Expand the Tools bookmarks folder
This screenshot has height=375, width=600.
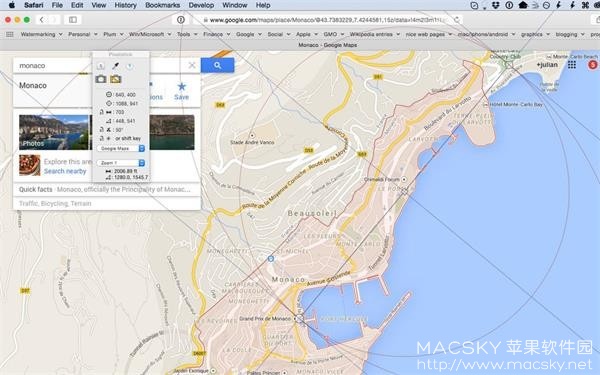pyautogui.click(x=187, y=34)
